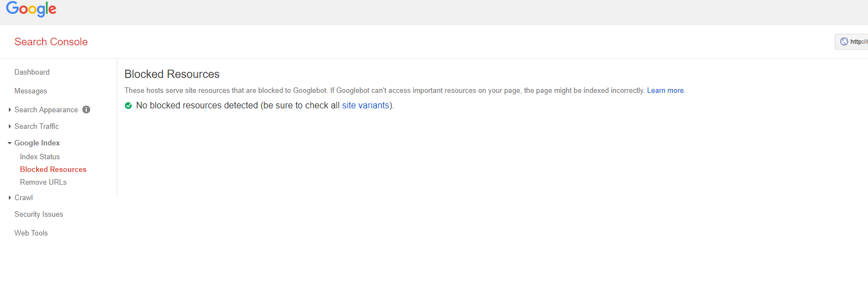The height and width of the screenshot is (303, 868).
Task: Click the Blocked Resources page heading
Action: (x=172, y=74)
